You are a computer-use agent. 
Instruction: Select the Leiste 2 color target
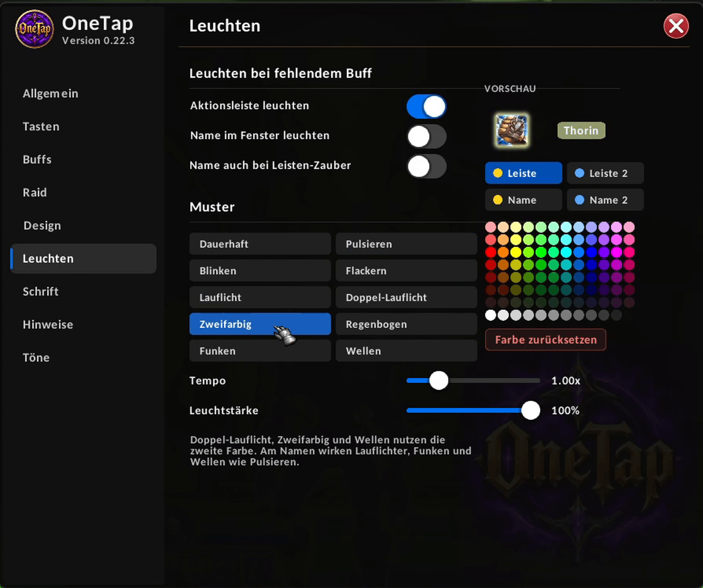tap(605, 173)
